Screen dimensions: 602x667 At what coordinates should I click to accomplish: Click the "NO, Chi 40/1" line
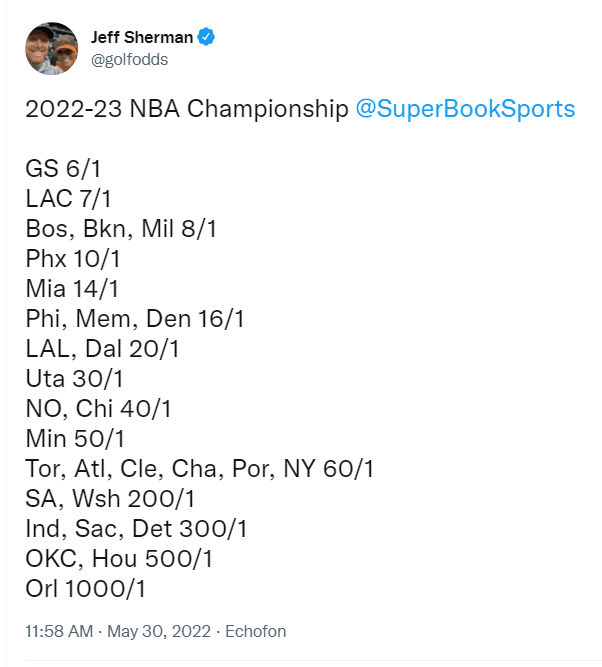tap(103, 409)
